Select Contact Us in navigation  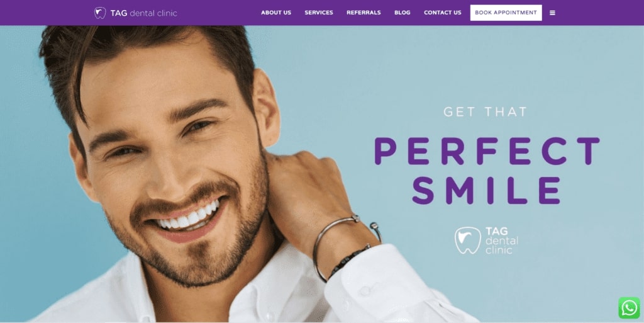pos(442,13)
